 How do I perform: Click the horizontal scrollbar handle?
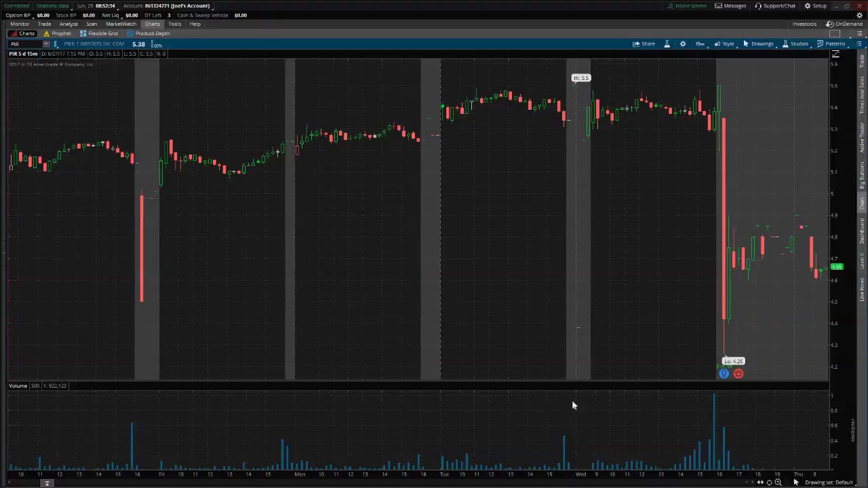pyautogui.click(x=47, y=483)
